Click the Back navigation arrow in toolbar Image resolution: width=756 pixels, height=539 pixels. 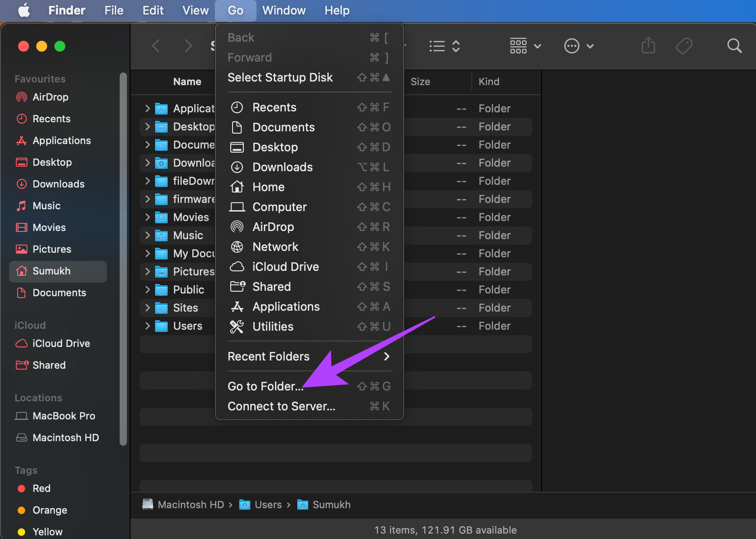(x=156, y=46)
